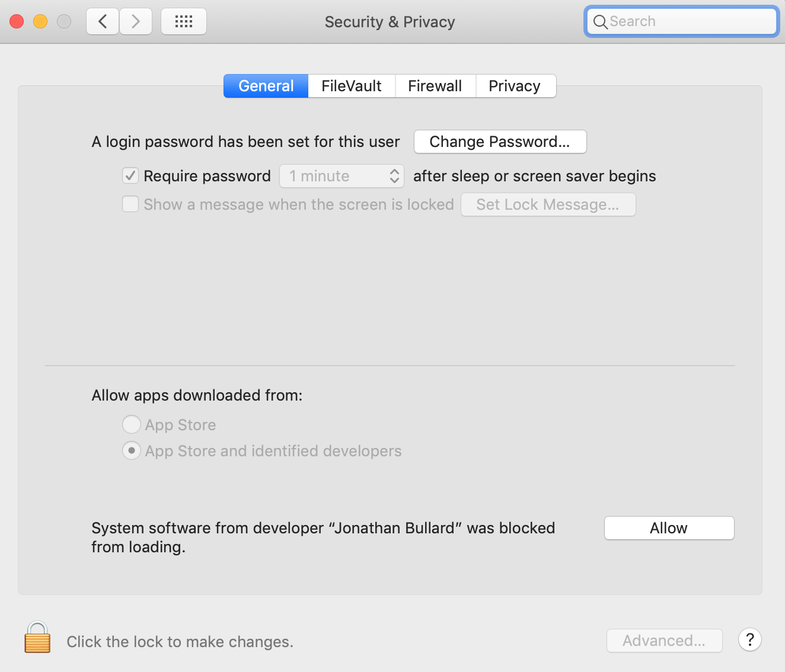
Task: Open the 1 minute delay dropdown
Action: (x=342, y=176)
